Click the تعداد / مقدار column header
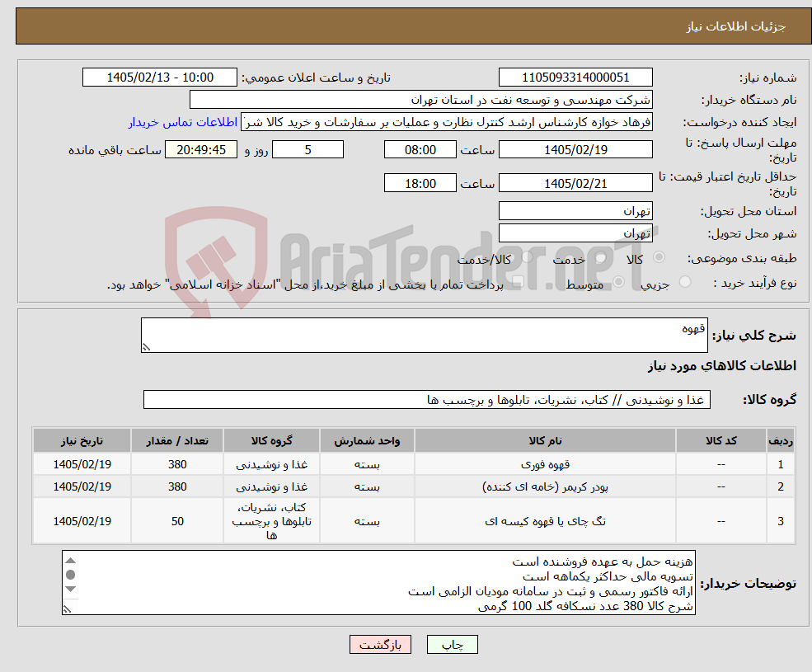This screenshot has width=812, height=672. [177, 441]
